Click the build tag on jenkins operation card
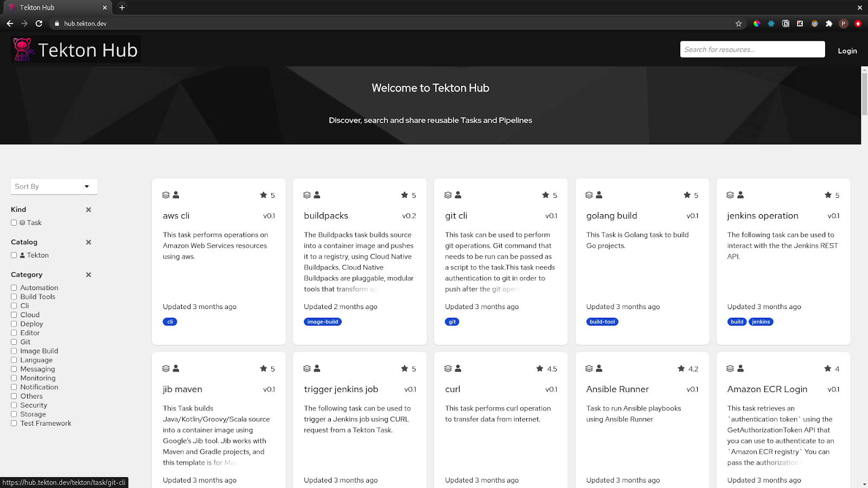 click(737, 322)
